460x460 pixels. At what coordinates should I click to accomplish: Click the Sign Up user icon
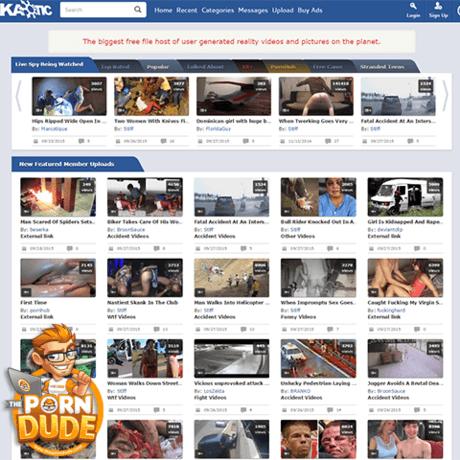(438, 6)
